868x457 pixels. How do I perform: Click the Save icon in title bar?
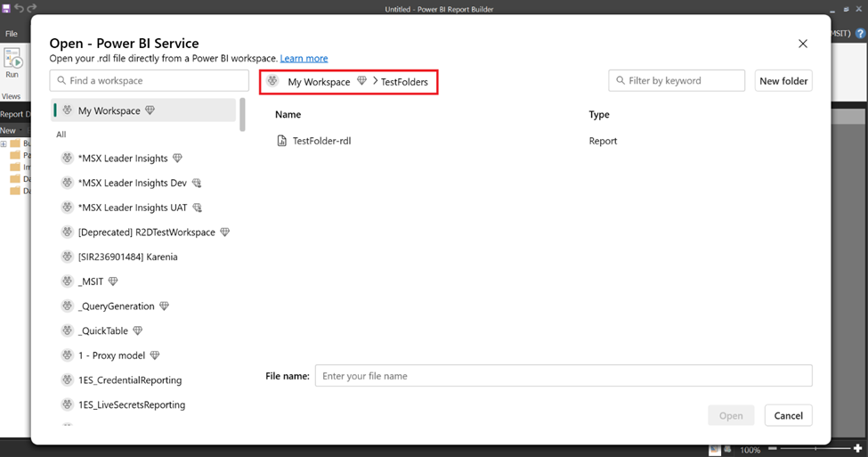coord(6,8)
